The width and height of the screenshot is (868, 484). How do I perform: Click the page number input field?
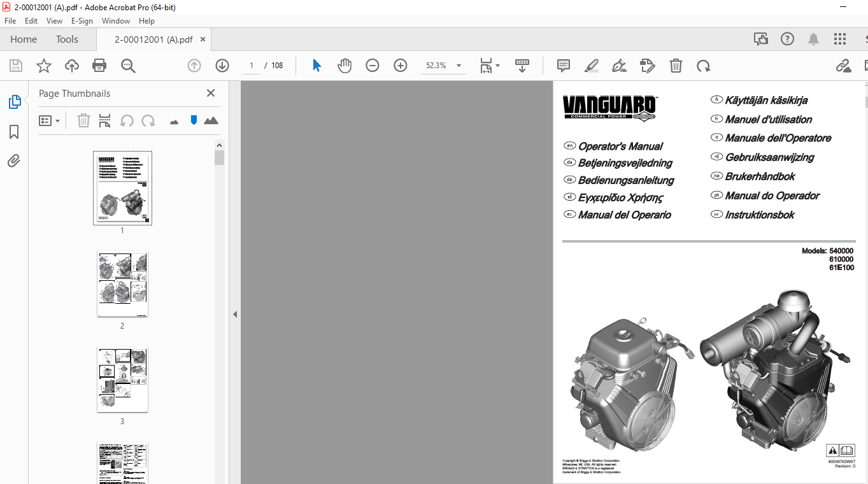point(252,66)
